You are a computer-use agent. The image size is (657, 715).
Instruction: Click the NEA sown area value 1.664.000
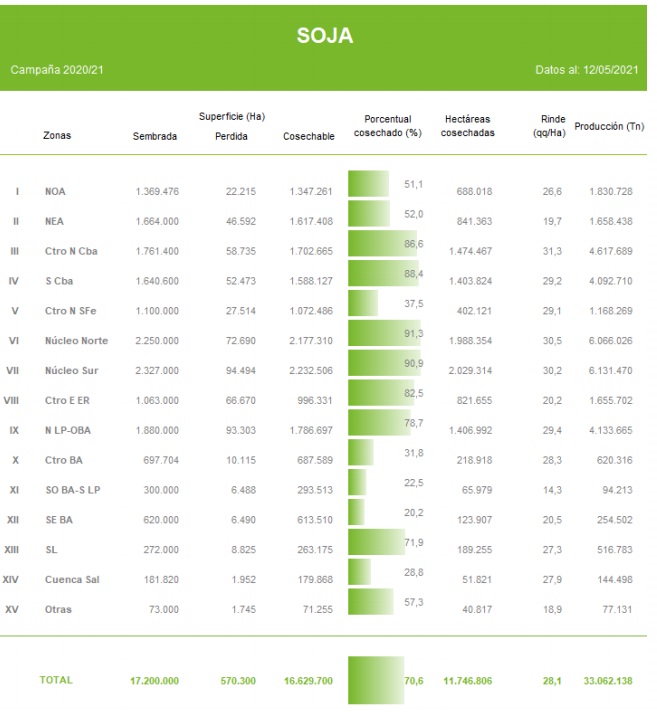pyautogui.click(x=157, y=221)
